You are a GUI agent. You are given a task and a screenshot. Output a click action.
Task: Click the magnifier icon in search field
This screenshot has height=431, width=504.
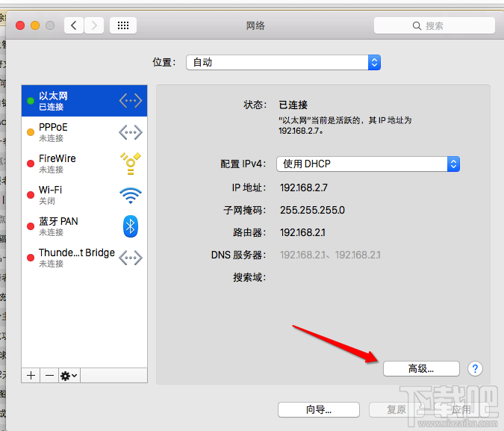[x=417, y=25]
